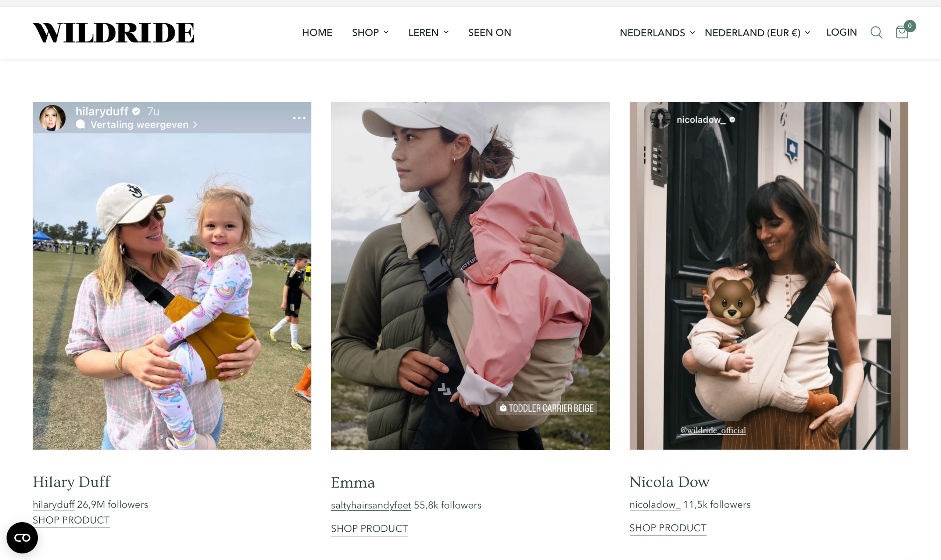This screenshot has width=941, height=560.
Task: Open the shopping cart bag icon
Action: tap(903, 32)
